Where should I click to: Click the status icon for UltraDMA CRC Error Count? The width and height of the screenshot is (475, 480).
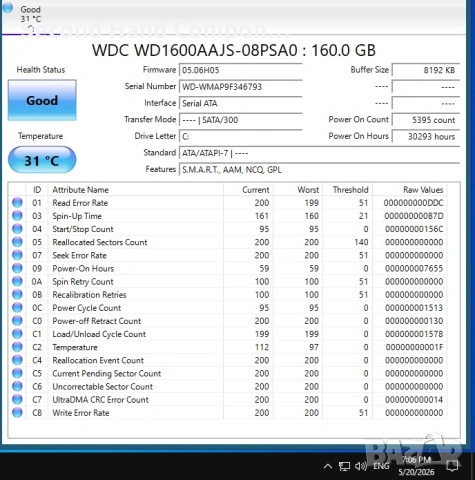[17, 399]
